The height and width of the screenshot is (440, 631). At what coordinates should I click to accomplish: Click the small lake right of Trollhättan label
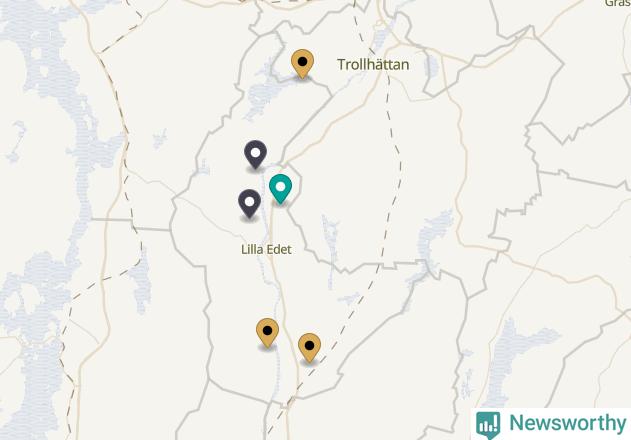[x=431, y=66]
